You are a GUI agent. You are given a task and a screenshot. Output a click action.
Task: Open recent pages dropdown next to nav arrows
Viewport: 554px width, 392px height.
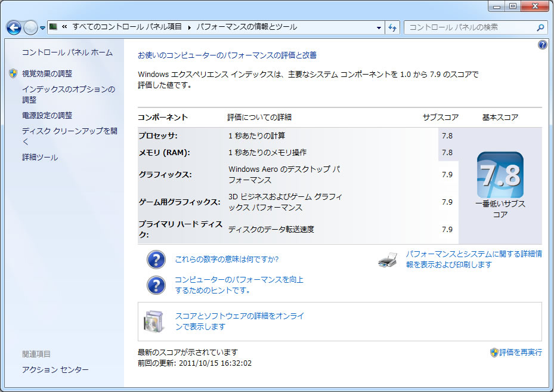(42, 28)
